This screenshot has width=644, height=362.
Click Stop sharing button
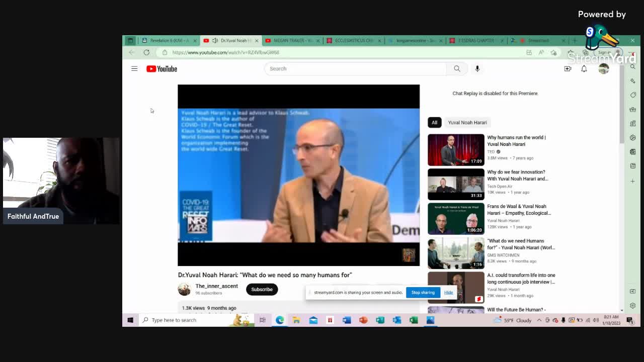(423, 293)
